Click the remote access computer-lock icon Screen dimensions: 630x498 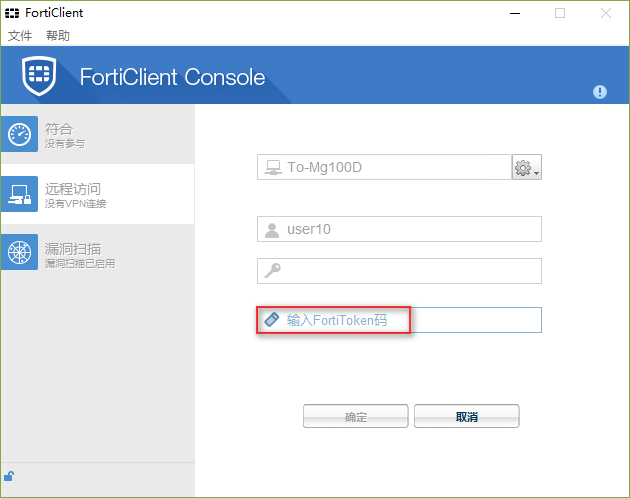20,194
